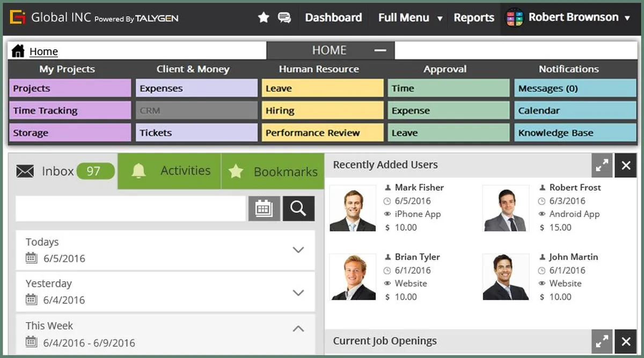Click Brian Tyler's profile photo
The image size is (644, 358).
tap(353, 276)
